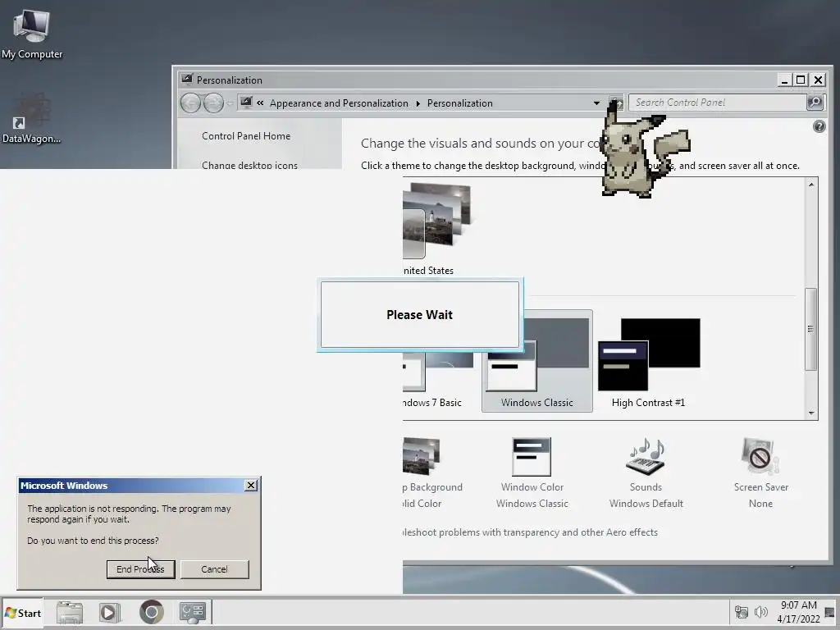840x630 pixels.
Task: Click the search magnifier icon
Action: coord(815,102)
